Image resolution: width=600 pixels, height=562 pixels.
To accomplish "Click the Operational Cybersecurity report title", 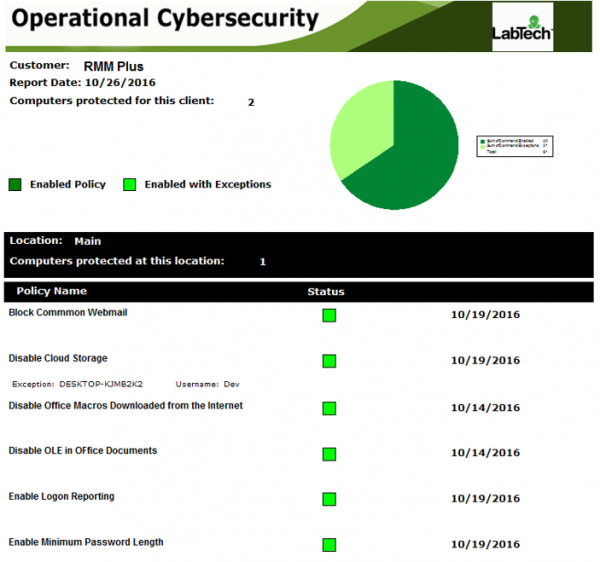I will (x=165, y=19).
